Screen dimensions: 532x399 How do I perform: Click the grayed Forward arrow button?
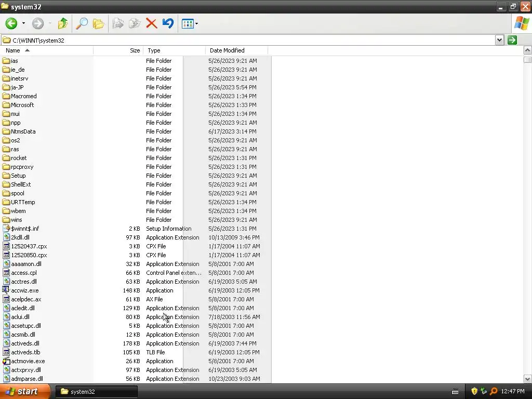[37, 23]
